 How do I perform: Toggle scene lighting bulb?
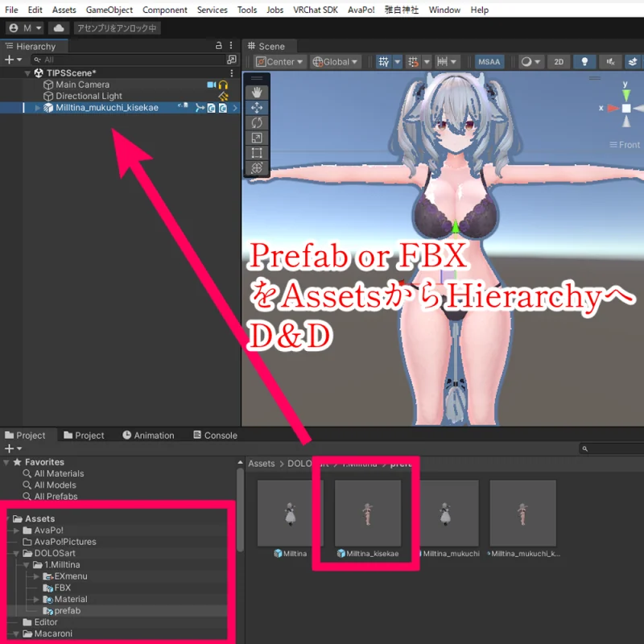(584, 62)
